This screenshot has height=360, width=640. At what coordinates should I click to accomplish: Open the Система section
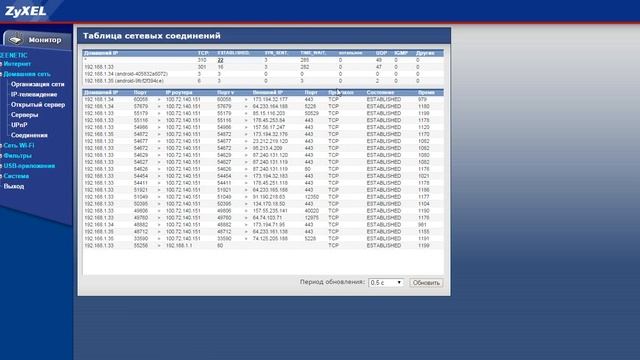point(16,176)
